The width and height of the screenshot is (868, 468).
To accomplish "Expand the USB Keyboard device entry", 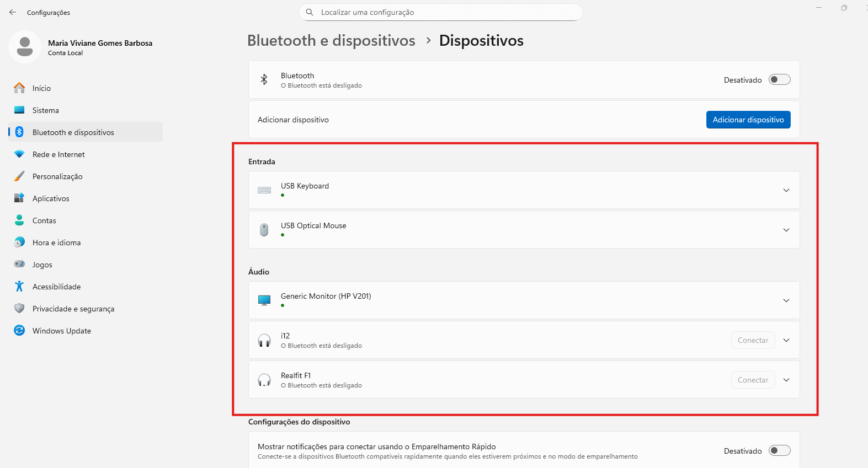I will click(786, 190).
